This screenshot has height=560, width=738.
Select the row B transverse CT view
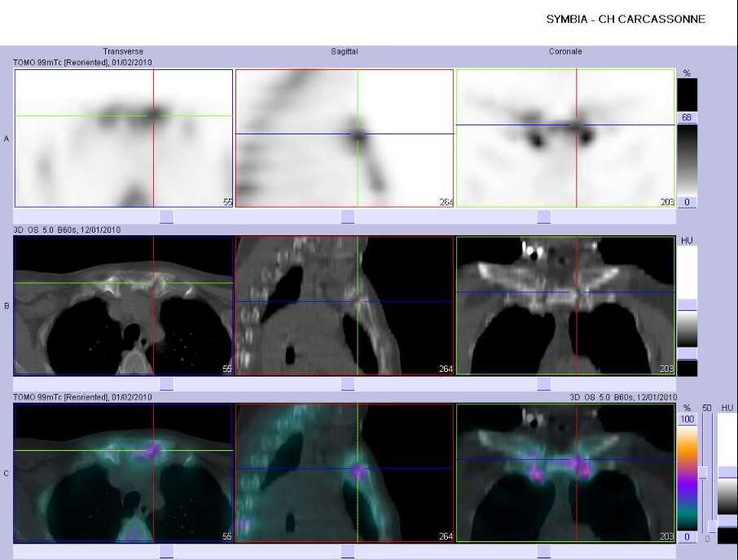[124, 305]
